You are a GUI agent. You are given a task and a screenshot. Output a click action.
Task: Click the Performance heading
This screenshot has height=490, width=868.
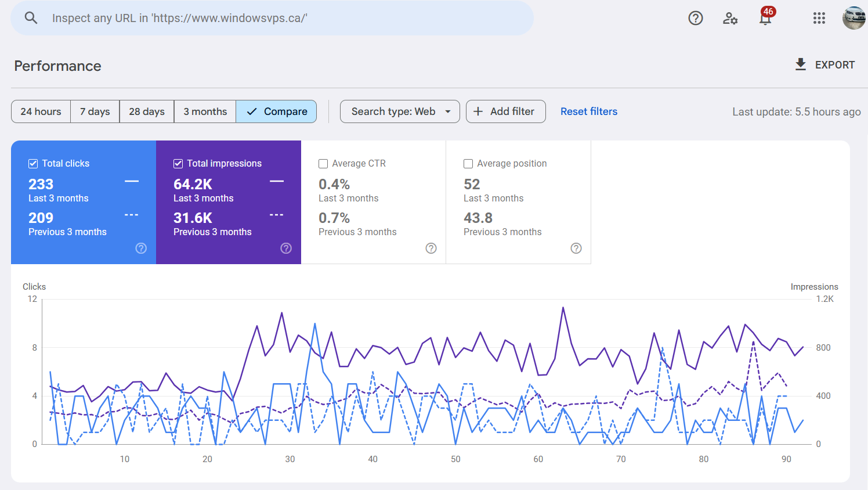[57, 66]
